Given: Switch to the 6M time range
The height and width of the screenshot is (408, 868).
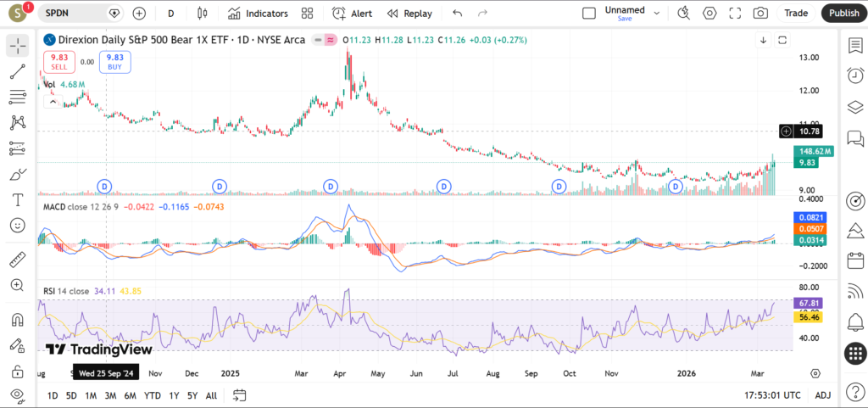Looking at the screenshot, I should coord(130,395).
